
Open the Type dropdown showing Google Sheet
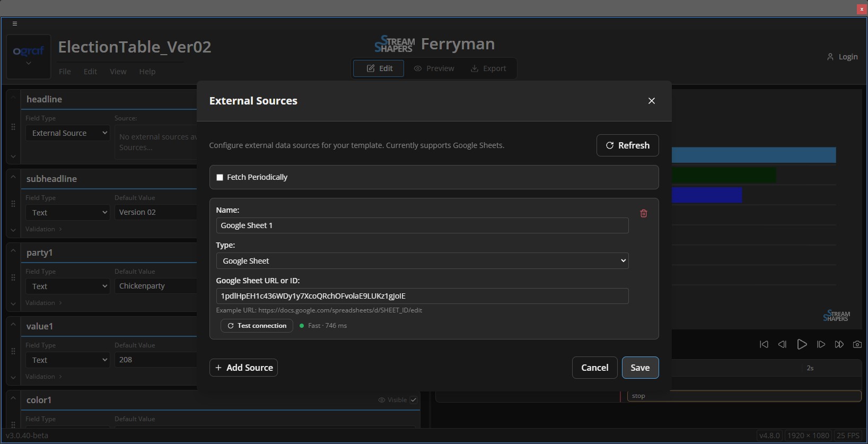(422, 261)
